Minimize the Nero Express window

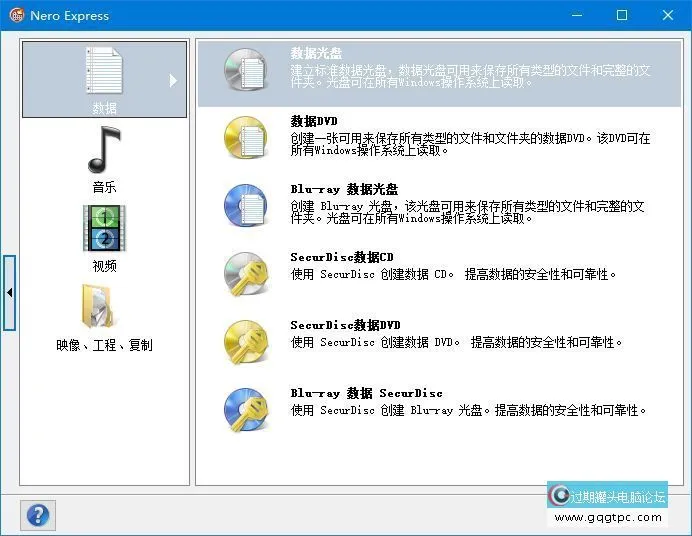click(577, 15)
